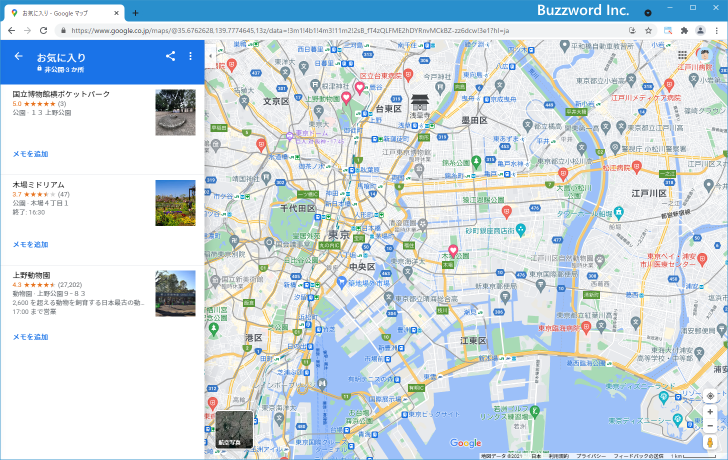728x460 pixels.
Task: Click 江戸川区 ward label on map
Action: [649, 193]
